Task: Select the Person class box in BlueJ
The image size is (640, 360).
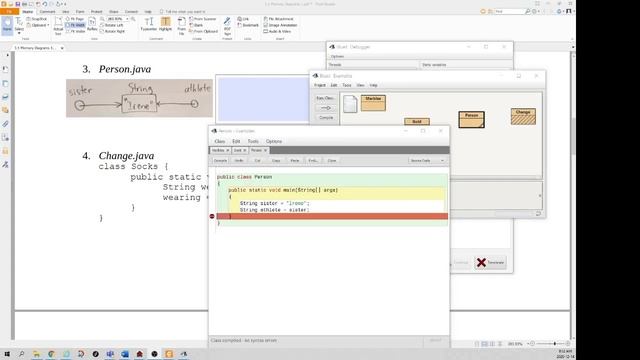Action: coord(471,119)
